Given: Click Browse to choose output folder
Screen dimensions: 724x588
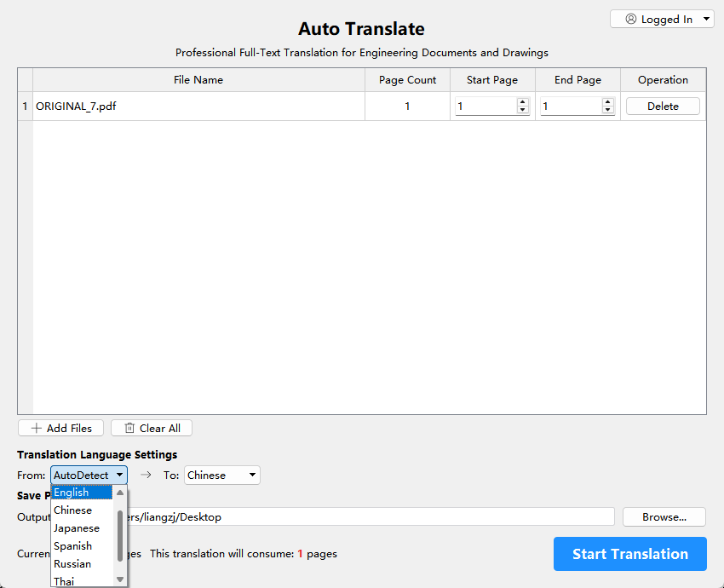Looking at the screenshot, I should point(664,517).
